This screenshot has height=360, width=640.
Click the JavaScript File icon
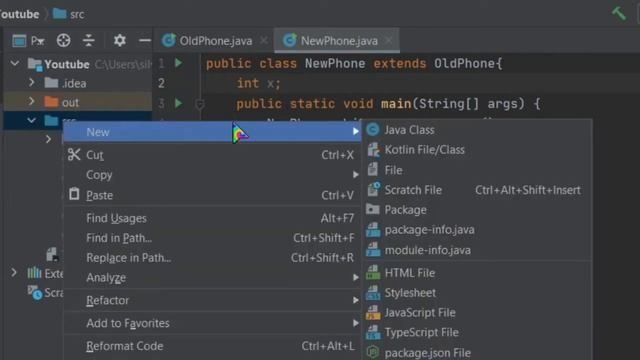click(373, 312)
